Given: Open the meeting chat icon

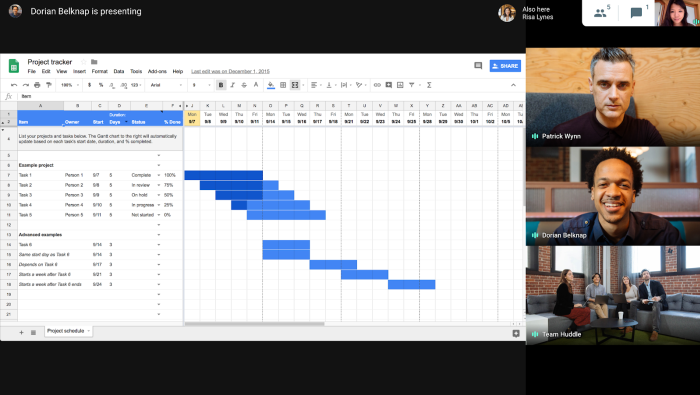Looking at the screenshot, I should [x=636, y=12].
